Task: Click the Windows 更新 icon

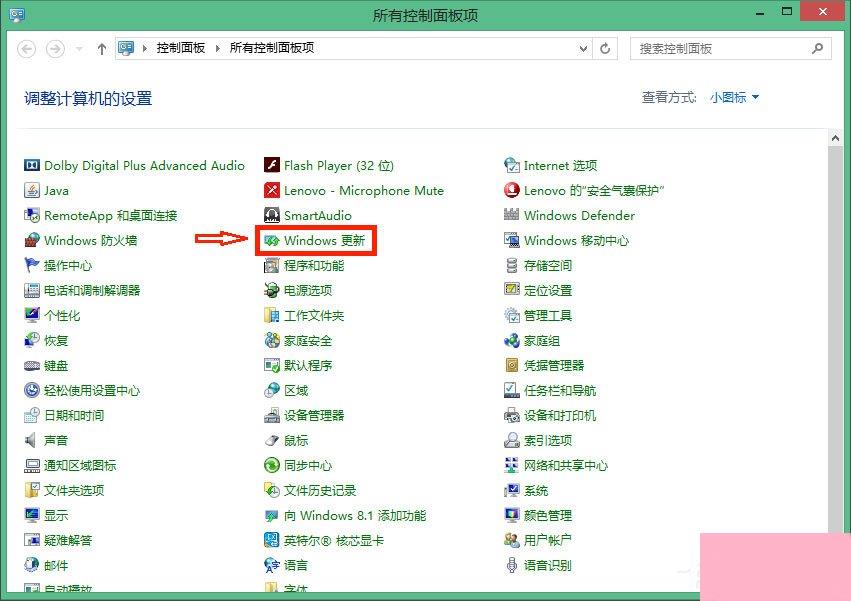Action: click(x=272, y=240)
